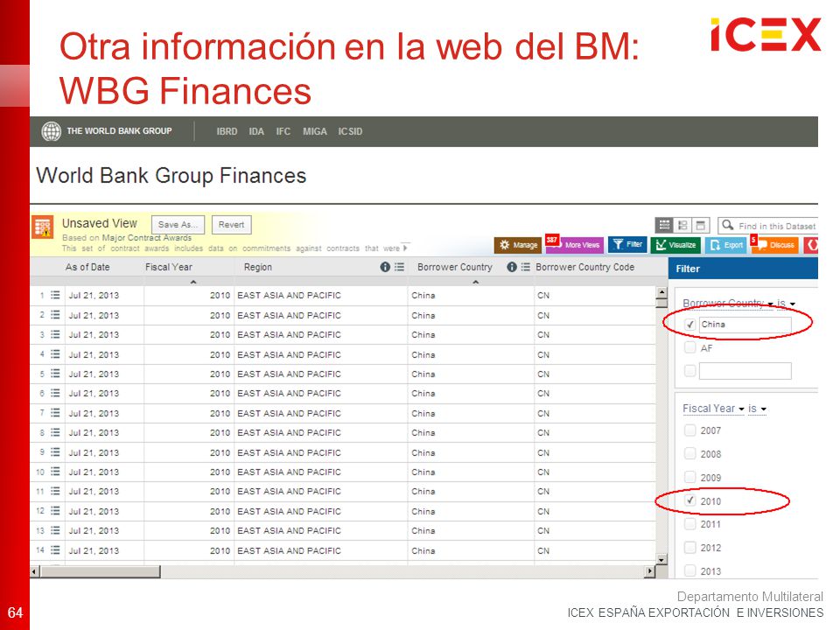Open the Discuss panel

click(x=775, y=245)
